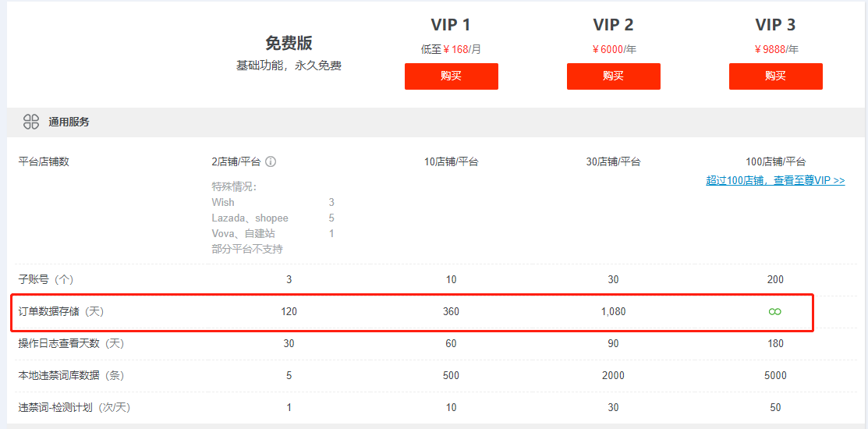Click the ¥6000/年 price text
This screenshot has width=868, height=429.
coord(615,50)
